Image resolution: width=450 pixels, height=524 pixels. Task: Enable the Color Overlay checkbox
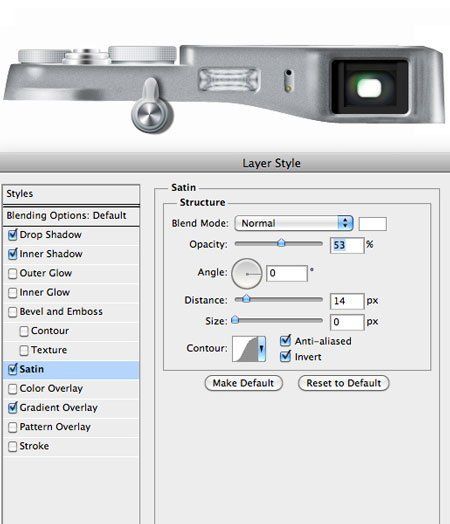[x=12, y=389]
